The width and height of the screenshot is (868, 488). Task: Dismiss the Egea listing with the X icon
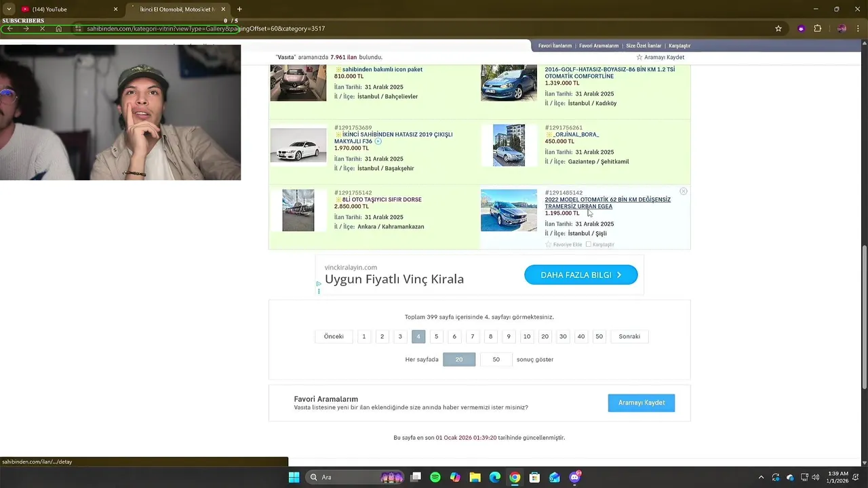point(684,192)
